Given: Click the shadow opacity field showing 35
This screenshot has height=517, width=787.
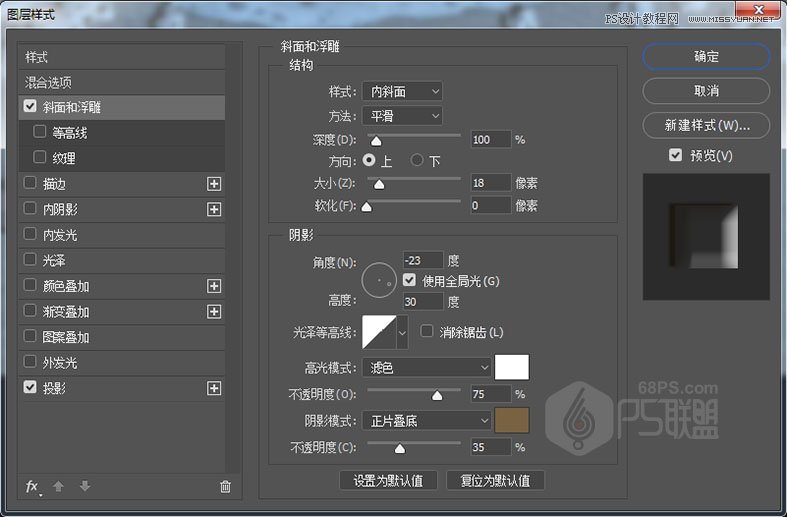Looking at the screenshot, I should pyautogui.click(x=490, y=447).
